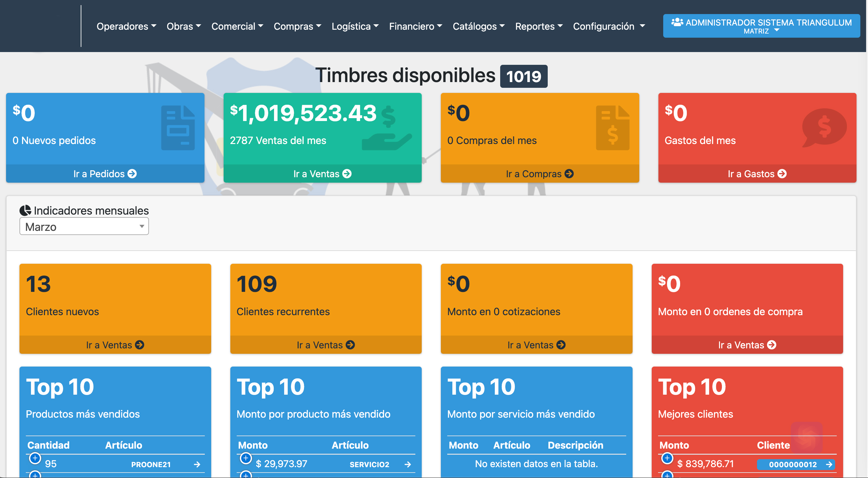
Task: Open Ir a Ventas under Clientes recurrentes
Action: click(325, 345)
